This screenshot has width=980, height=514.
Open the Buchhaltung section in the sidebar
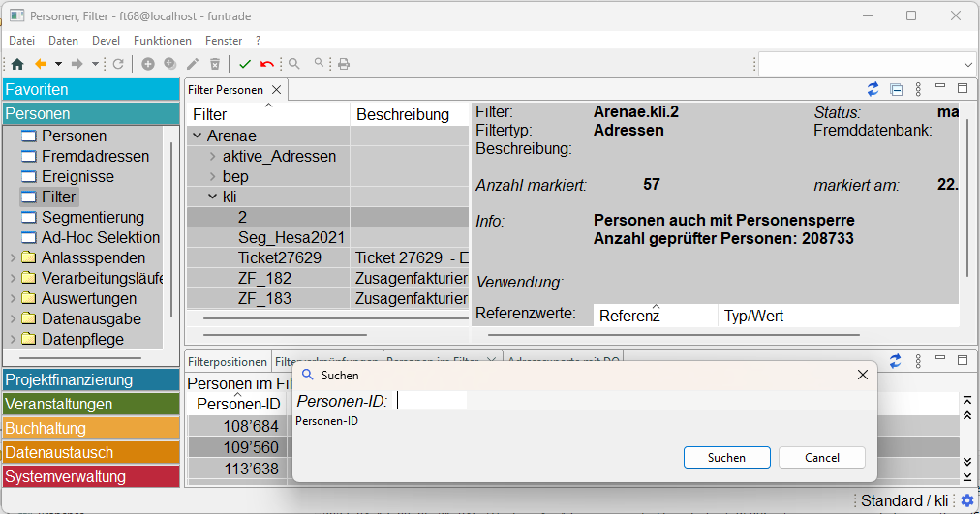pyautogui.click(x=91, y=428)
